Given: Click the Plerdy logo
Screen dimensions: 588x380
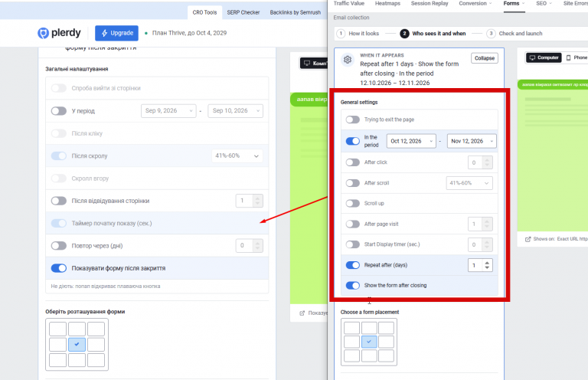Looking at the screenshot, I should coord(59,33).
